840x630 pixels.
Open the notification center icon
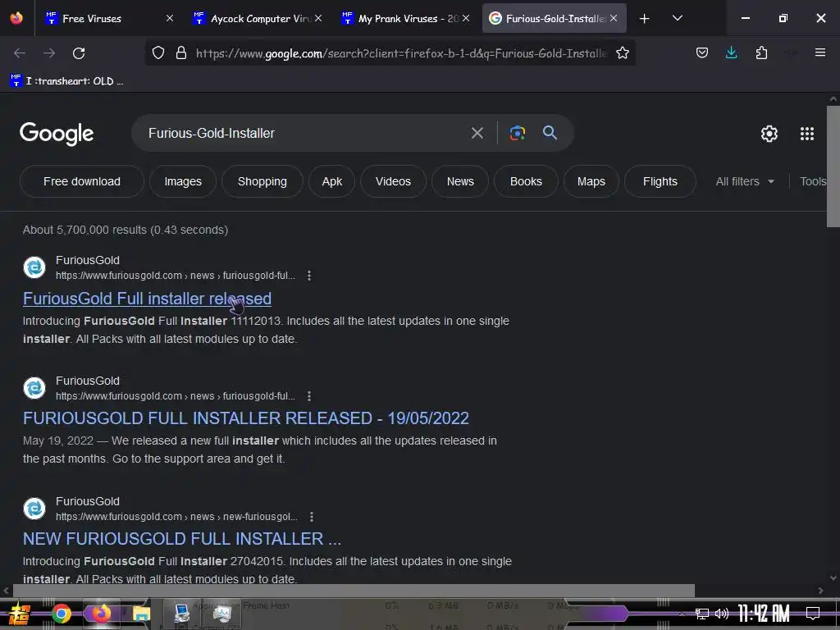point(813,613)
